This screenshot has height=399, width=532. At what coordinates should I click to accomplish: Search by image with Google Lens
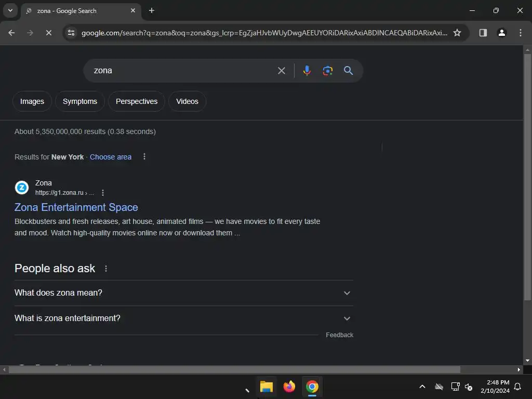pos(327,71)
